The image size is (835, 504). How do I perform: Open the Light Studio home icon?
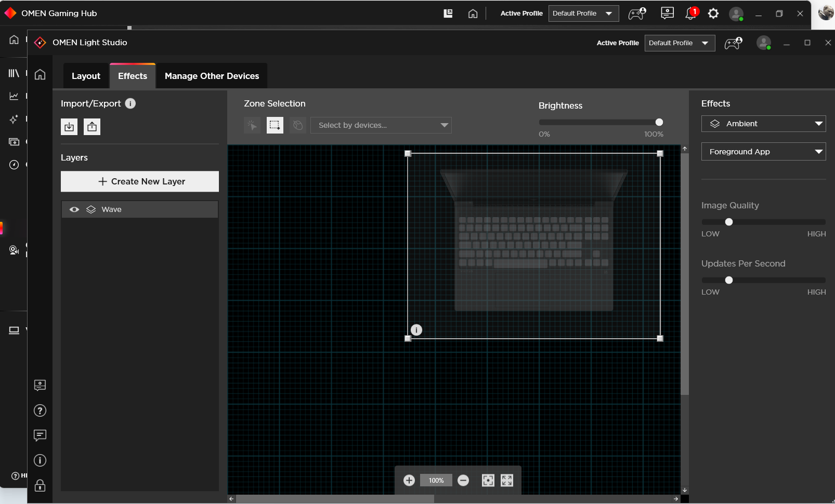(40, 75)
